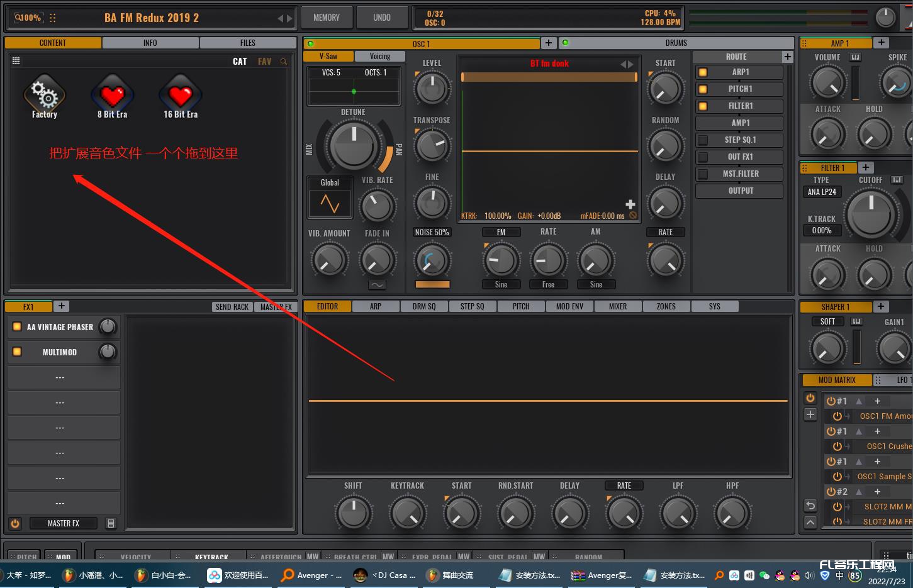
Task: Click the MEMORY button
Action: click(326, 18)
